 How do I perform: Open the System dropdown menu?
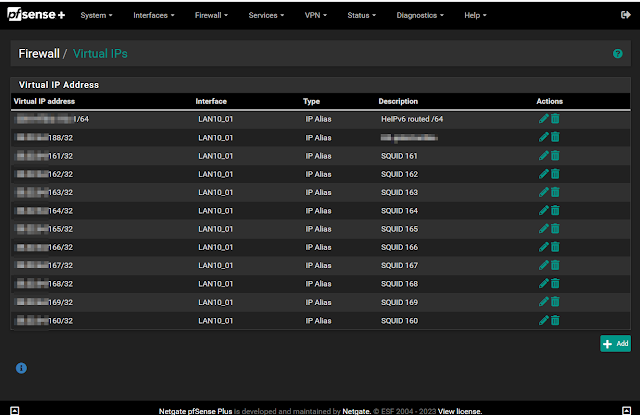[96, 16]
